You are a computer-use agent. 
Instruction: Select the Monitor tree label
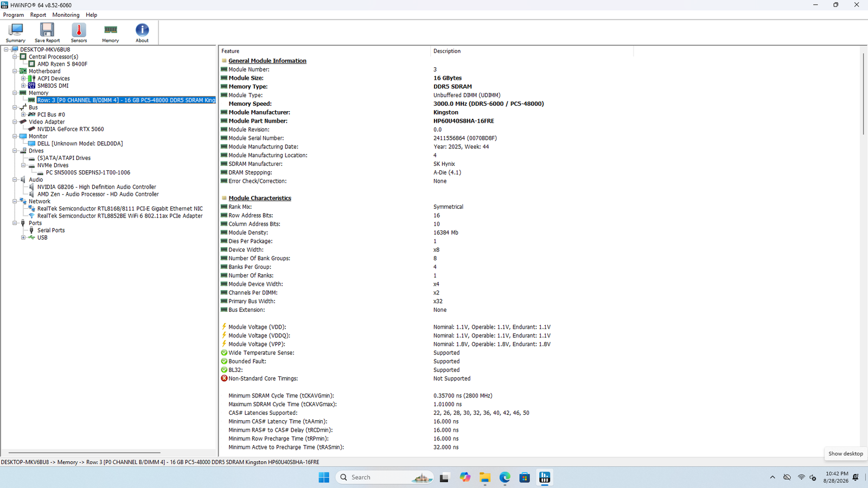pyautogui.click(x=38, y=136)
